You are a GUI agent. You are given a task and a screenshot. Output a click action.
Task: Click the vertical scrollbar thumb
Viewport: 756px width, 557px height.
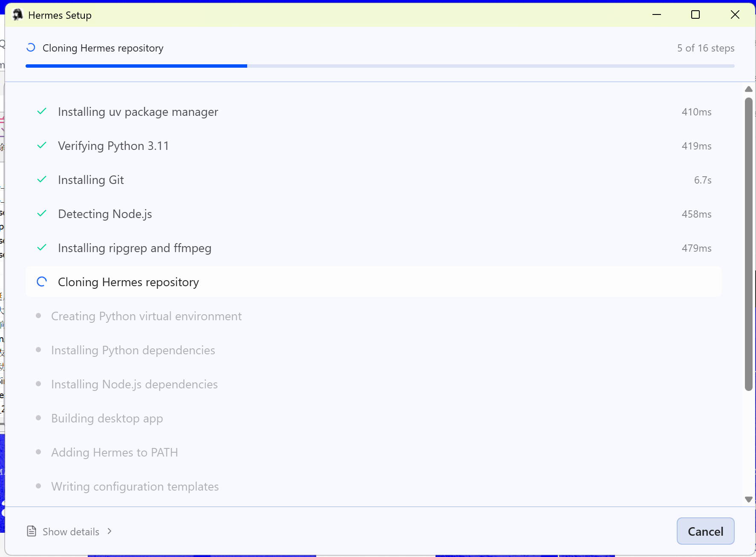click(x=748, y=244)
